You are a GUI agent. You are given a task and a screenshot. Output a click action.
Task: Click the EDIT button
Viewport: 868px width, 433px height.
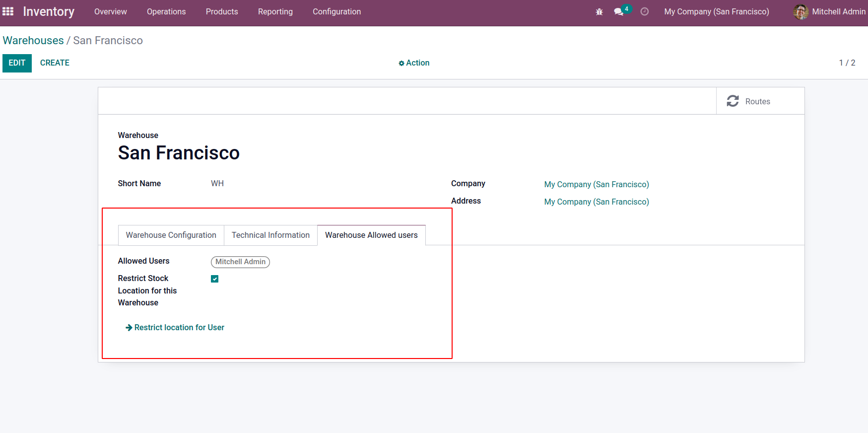(x=17, y=63)
